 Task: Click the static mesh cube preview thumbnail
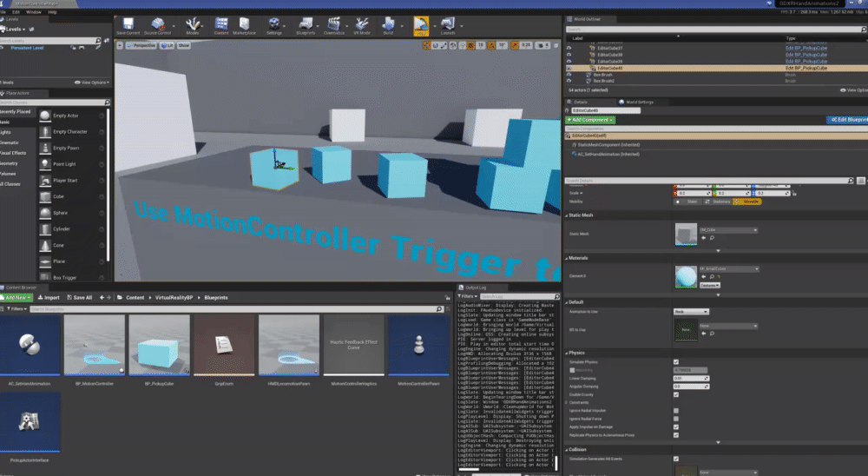pos(686,234)
